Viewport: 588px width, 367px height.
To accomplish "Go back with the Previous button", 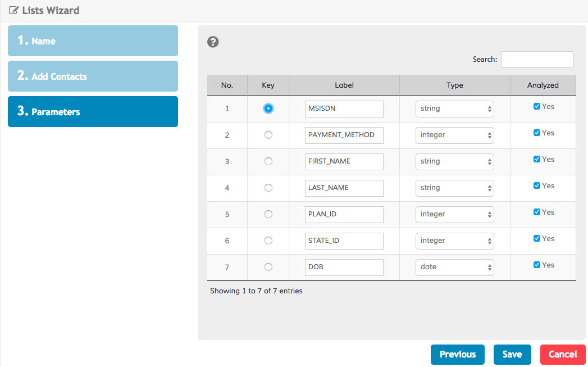I will (x=457, y=354).
